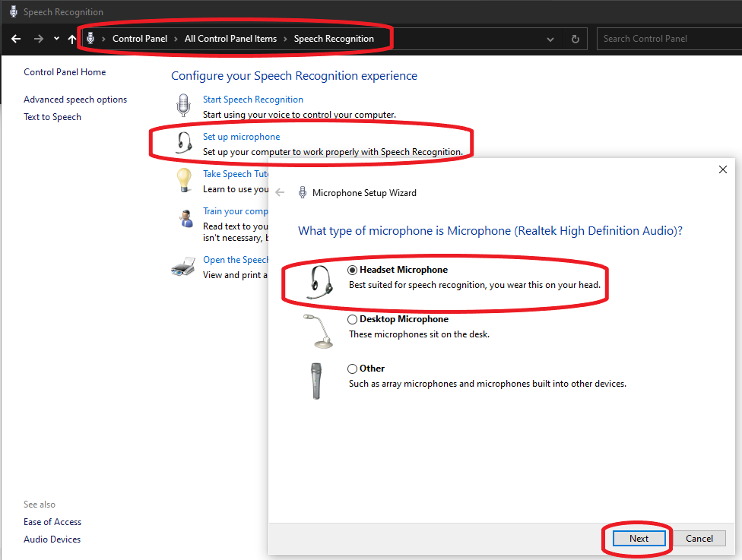Click 'Start using your voice to control' text
The width and height of the screenshot is (742, 560).
299,115
